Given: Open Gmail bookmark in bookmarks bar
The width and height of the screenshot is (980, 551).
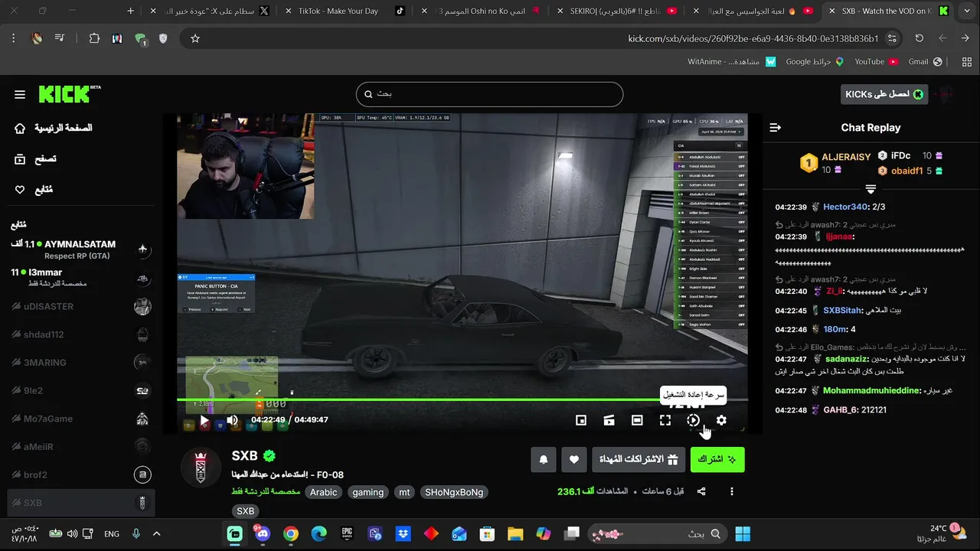Looking at the screenshot, I should pyautogui.click(x=925, y=61).
